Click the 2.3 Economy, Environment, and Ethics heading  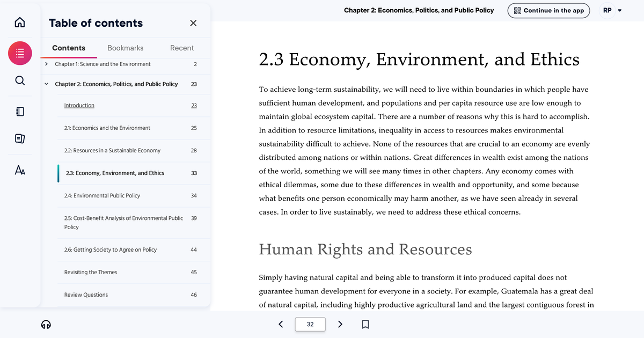(x=419, y=60)
